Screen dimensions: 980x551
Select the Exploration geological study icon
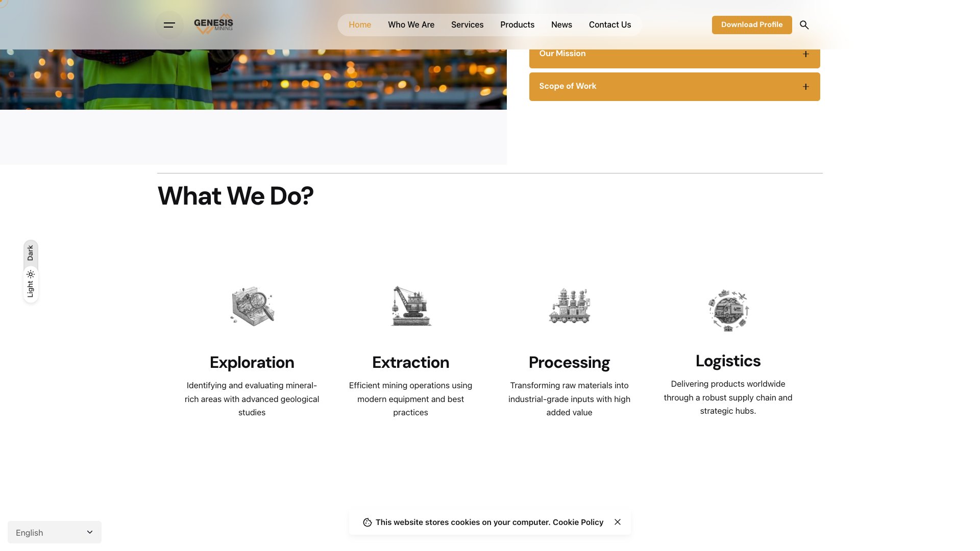[x=252, y=306]
